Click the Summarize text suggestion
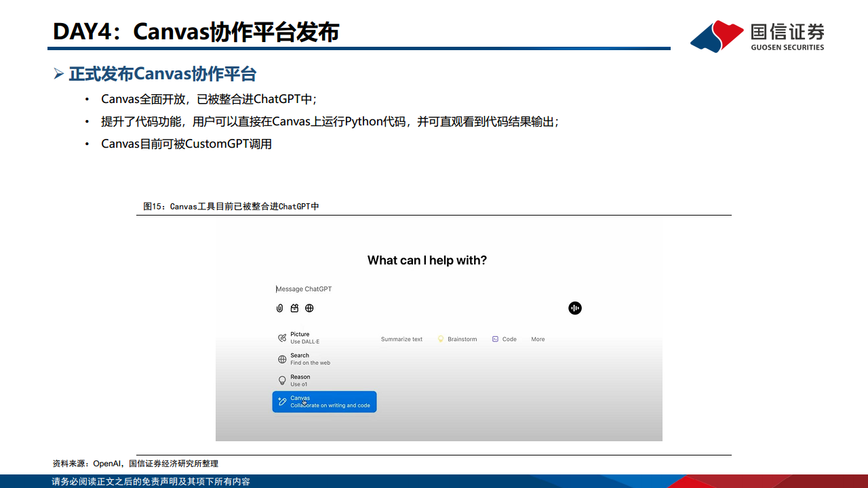Viewport: 868px width, 488px height. coord(401,339)
